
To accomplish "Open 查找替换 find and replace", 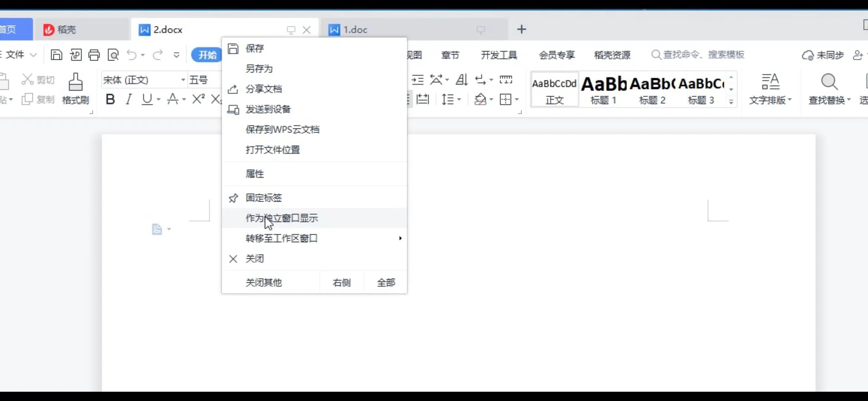I will [x=830, y=89].
